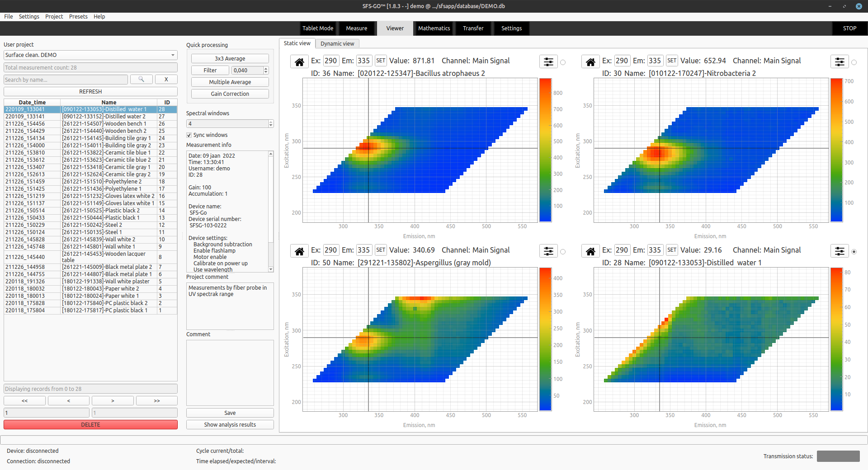Click the Show analysis results button
Image resolution: width=868 pixels, height=470 pixels.
(x=230, y=424)
